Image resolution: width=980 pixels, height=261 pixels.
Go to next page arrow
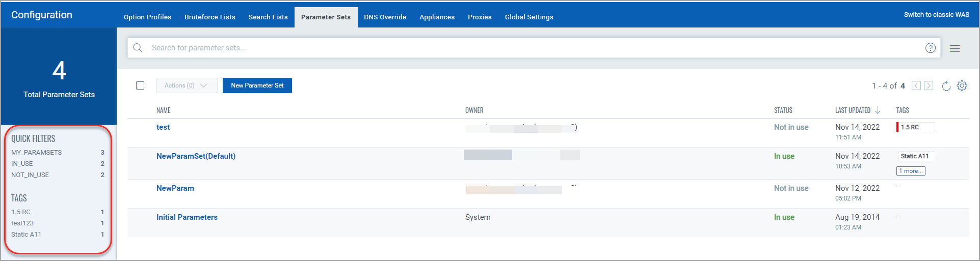(x=929, y=85)
